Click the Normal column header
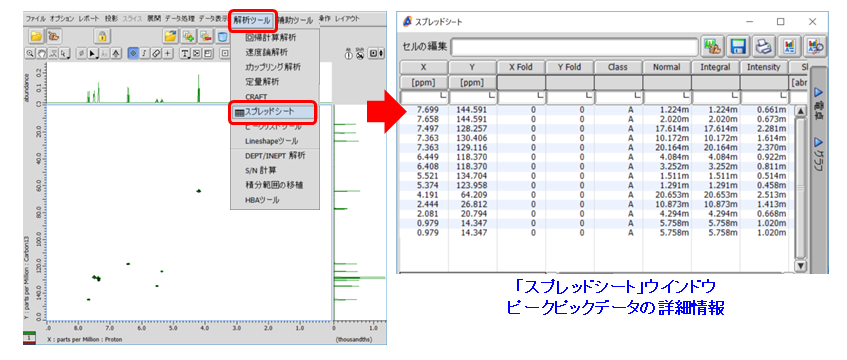 pos(667,68)
